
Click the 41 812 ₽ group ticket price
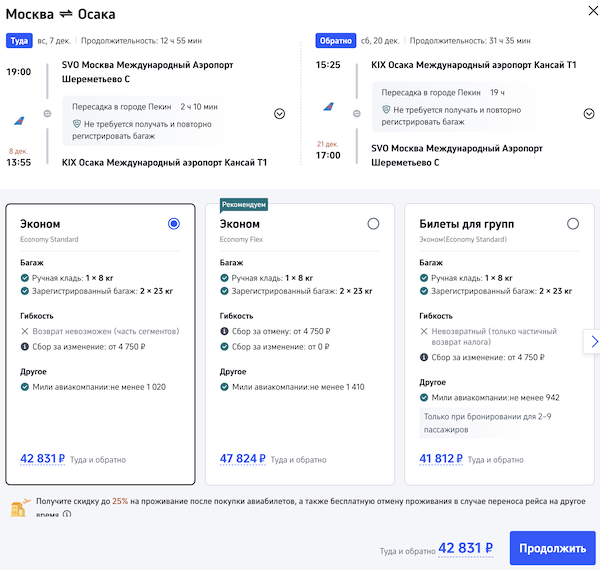pyautogui.click(x=441, y=460)
